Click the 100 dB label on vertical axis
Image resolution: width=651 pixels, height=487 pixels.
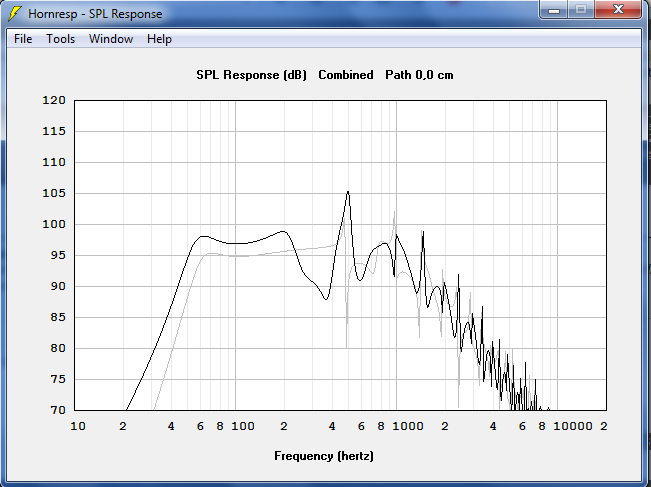54,224
